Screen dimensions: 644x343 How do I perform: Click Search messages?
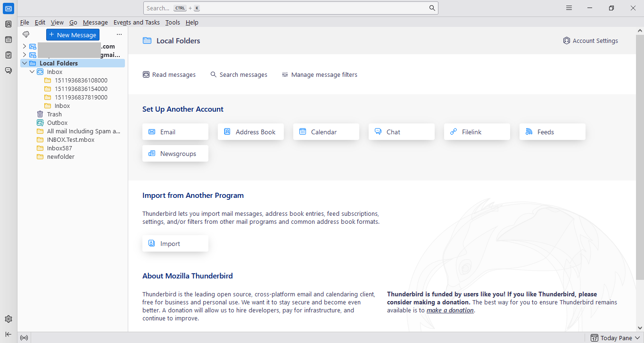tap(239, 74)
